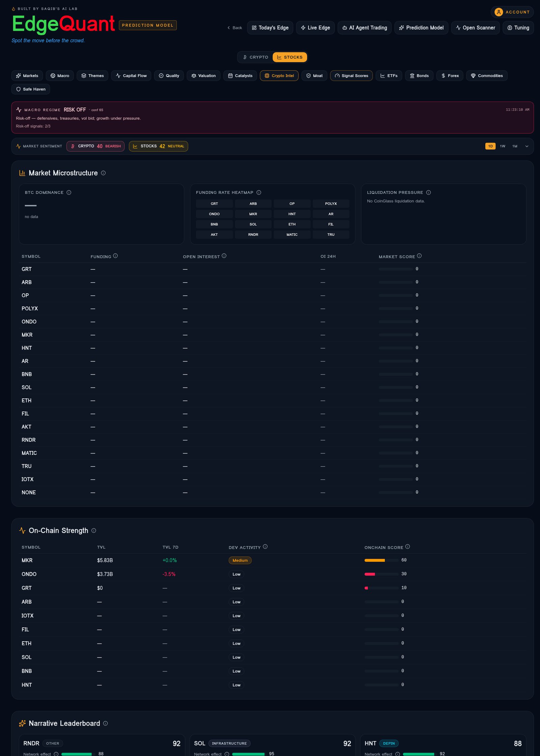Click the On-Chain Strength pulse icon
The image size is (540, 756).
coord(22,530)
